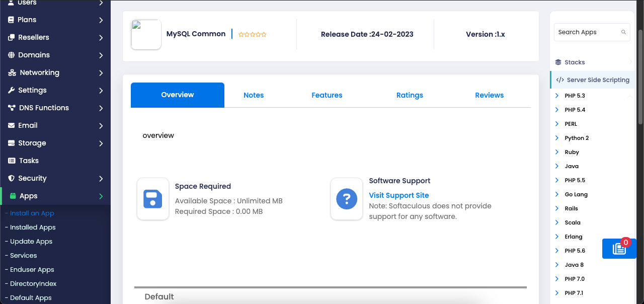
Task: Click the floating clipboard button with badge
Action: (619, 249)
